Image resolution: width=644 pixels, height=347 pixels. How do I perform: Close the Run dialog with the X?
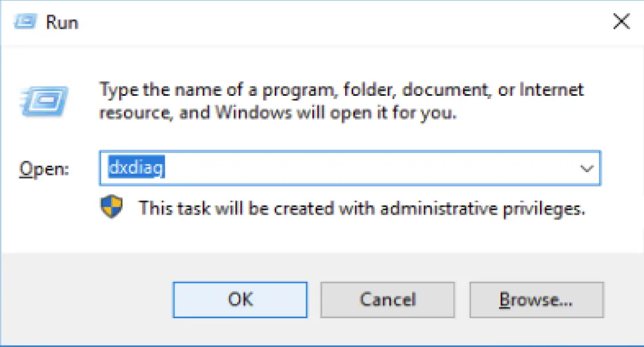(621, 23)
